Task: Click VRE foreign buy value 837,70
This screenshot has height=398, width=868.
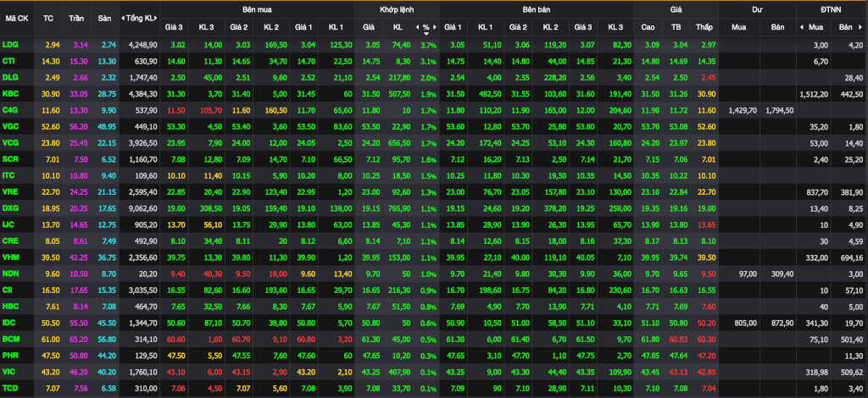Action: (x=817, y=193)
